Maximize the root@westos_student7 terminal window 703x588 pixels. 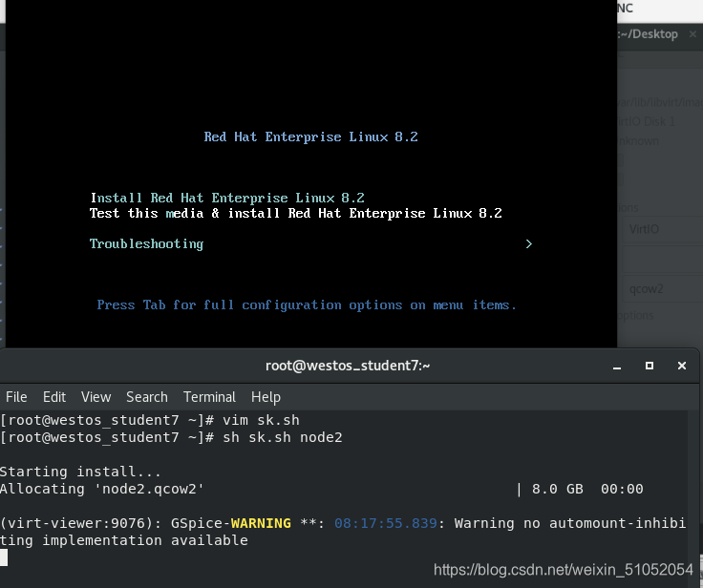(x=650, y=366)
